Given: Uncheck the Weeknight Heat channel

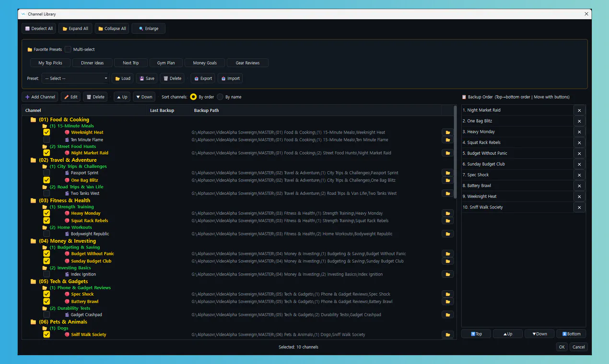Looking at the screenshot, I should point(47,132).
